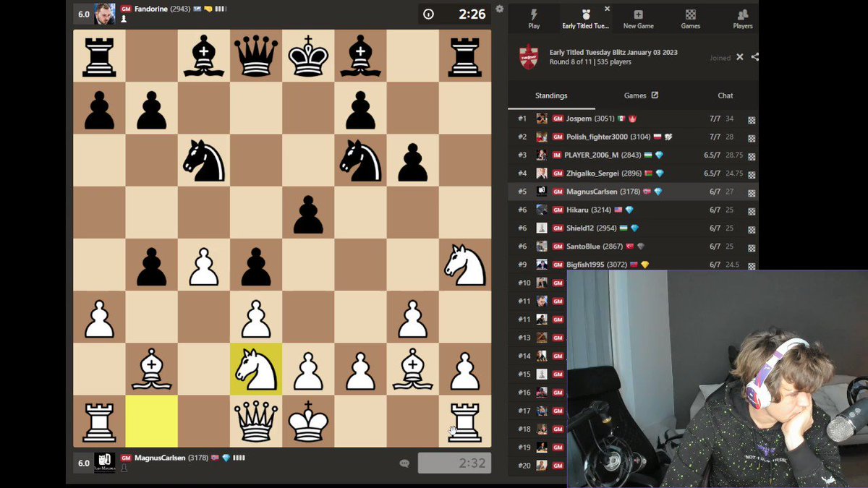The image size is (868, 488).
Task: Watch Polish_fighter3000's game via board icon
Action: click(752, 137)
